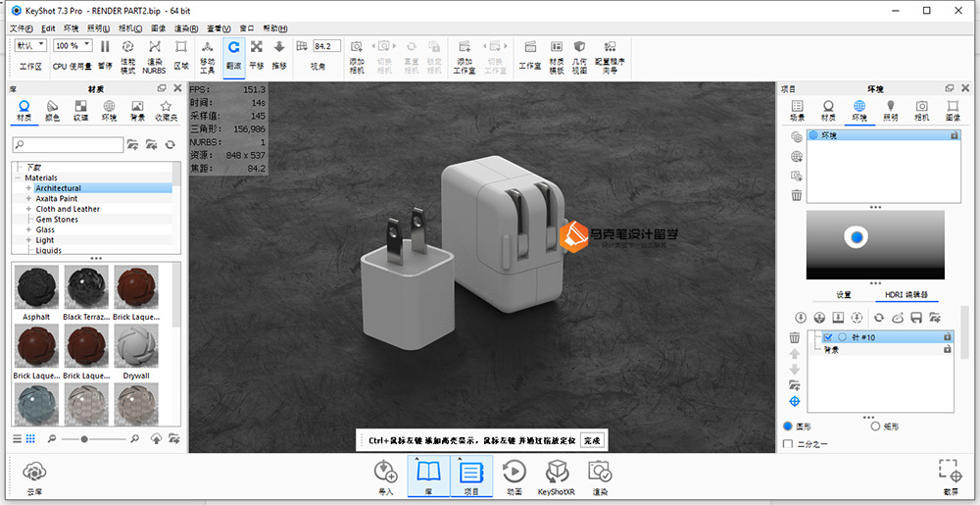Toggle the 项目 project panel button
The width and height of the screenshot is (980, 505).
click(471, 476)
